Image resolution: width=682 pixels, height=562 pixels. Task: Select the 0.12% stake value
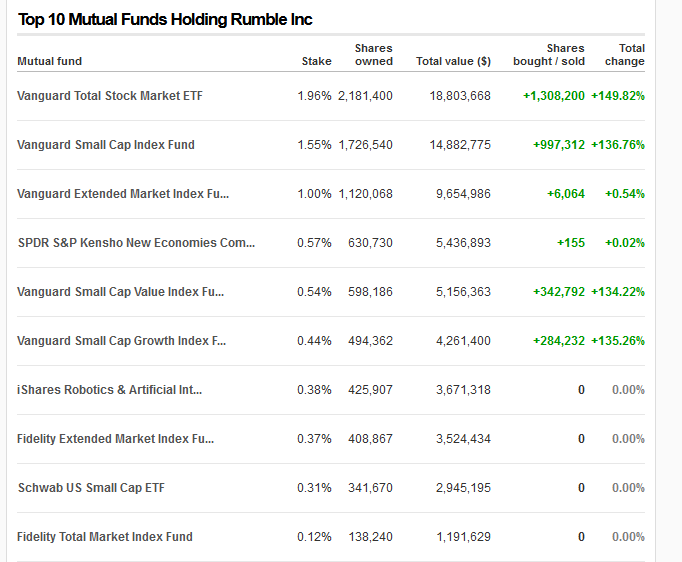point(314,537)
